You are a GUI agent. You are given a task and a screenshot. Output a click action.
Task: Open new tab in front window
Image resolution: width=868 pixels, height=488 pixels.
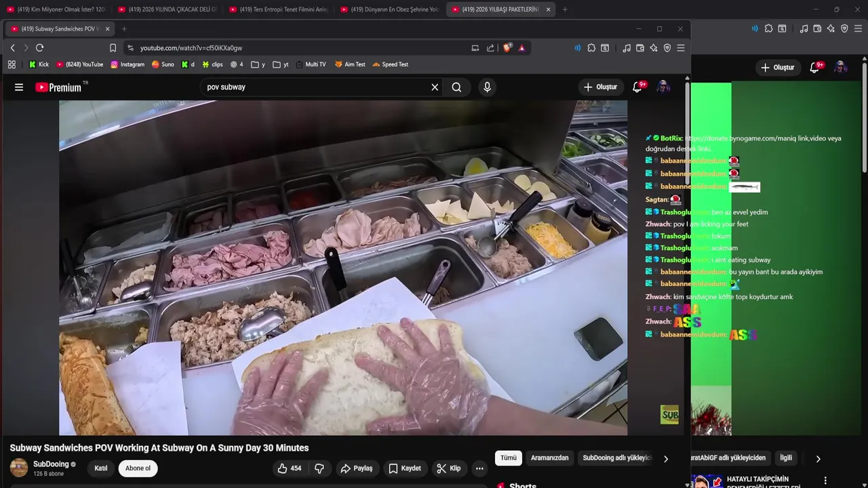pyautogui.click(x=124, y=28)
